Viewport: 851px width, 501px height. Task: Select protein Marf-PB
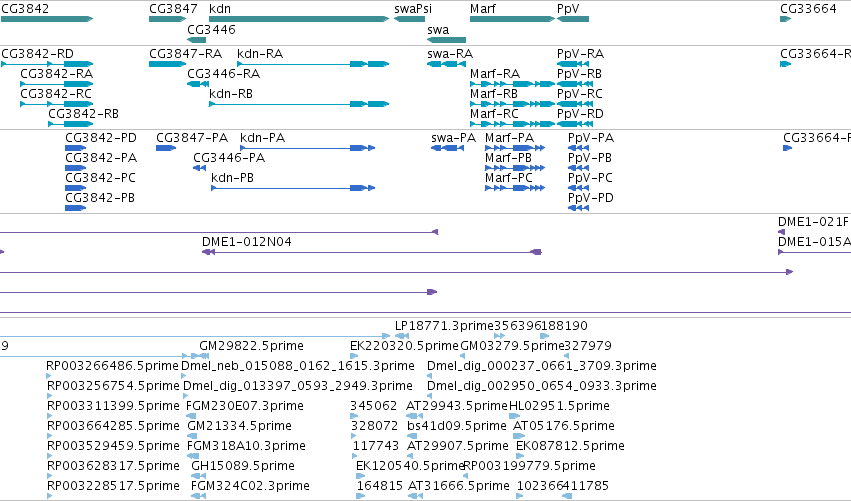509,158
